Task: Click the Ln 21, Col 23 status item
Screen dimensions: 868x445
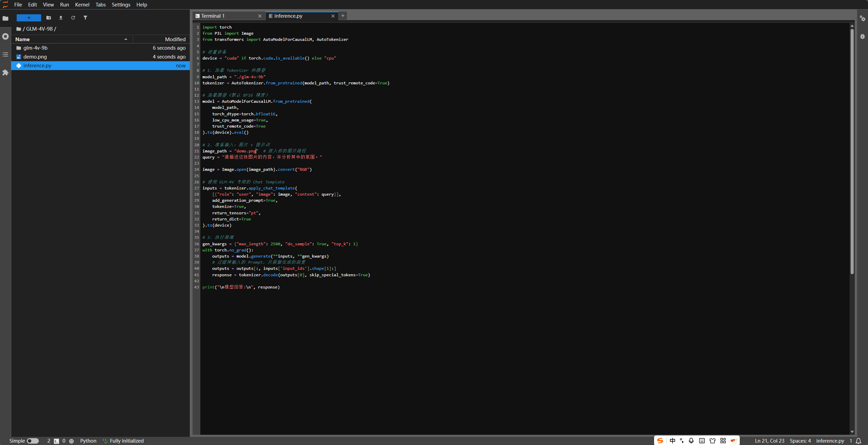Action: click(769, 441)
